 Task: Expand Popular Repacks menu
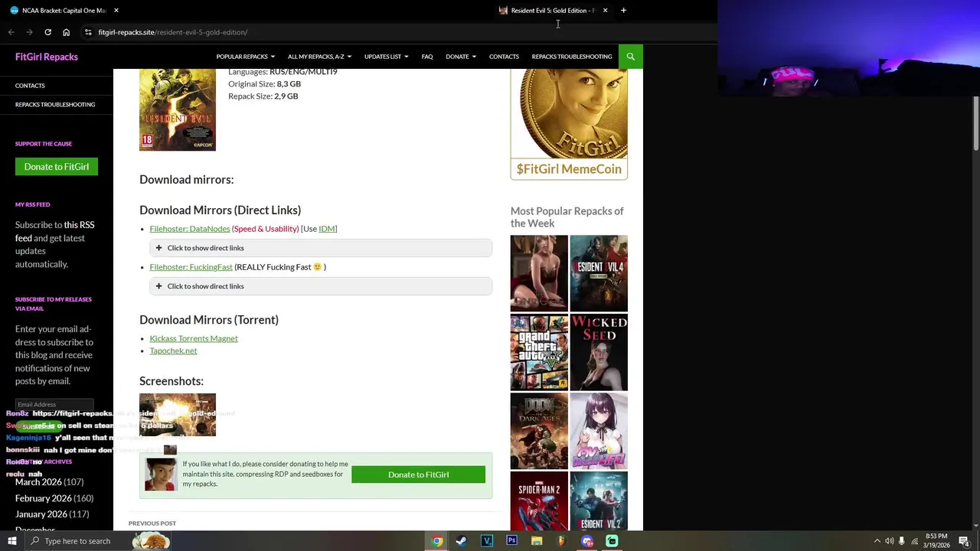pos(245,57)
